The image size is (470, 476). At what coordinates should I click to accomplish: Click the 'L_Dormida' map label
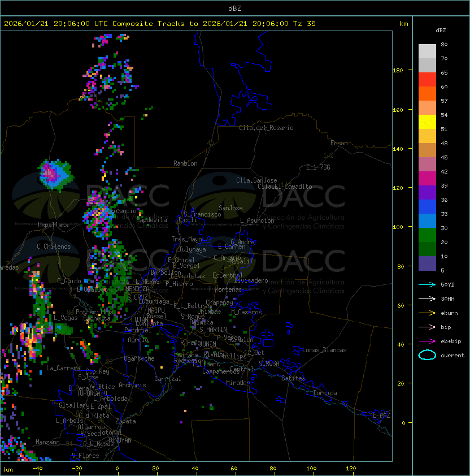(321, 393)
